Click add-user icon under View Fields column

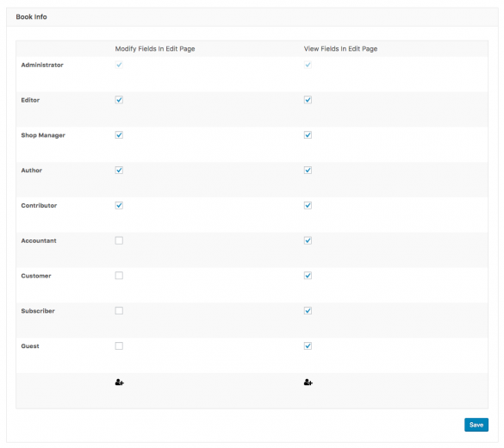coord(308,383)
